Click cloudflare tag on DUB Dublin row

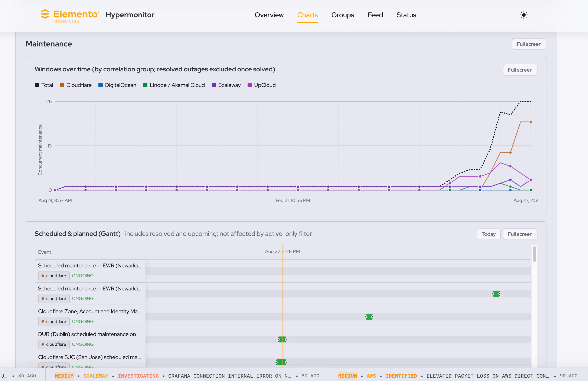point(54,344)
